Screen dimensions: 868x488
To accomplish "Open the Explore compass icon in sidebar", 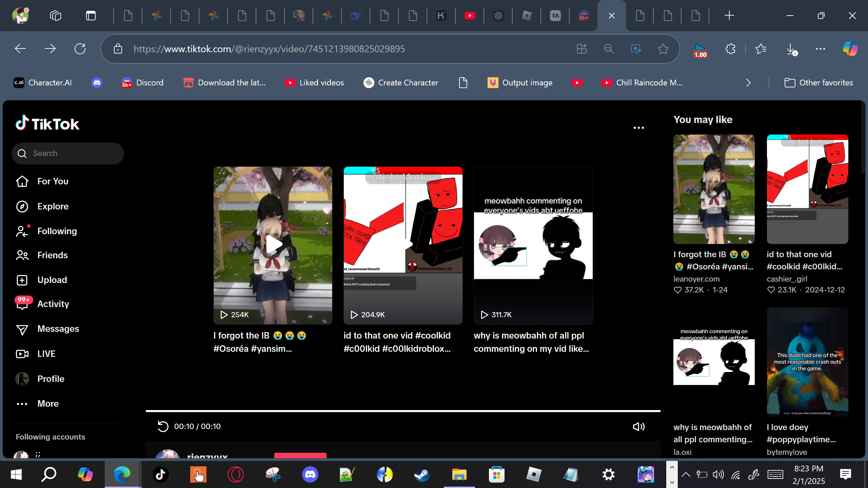I will 22,206.
